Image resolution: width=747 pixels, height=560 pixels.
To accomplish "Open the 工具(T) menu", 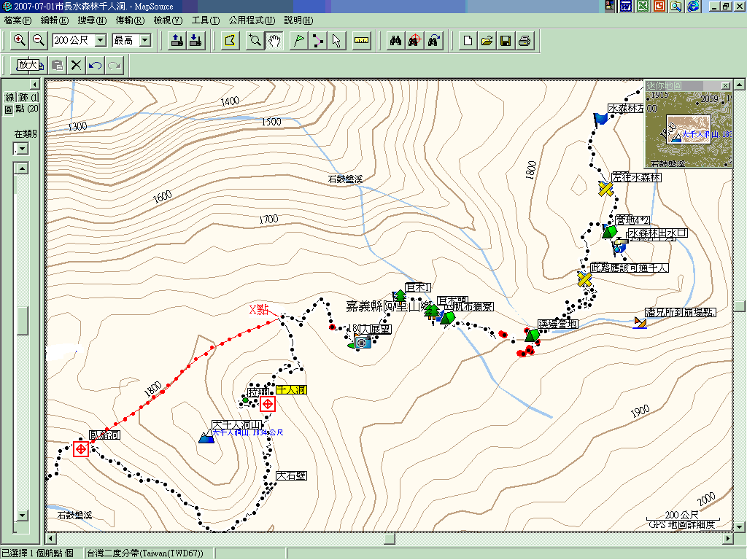I will pos(205,20).
